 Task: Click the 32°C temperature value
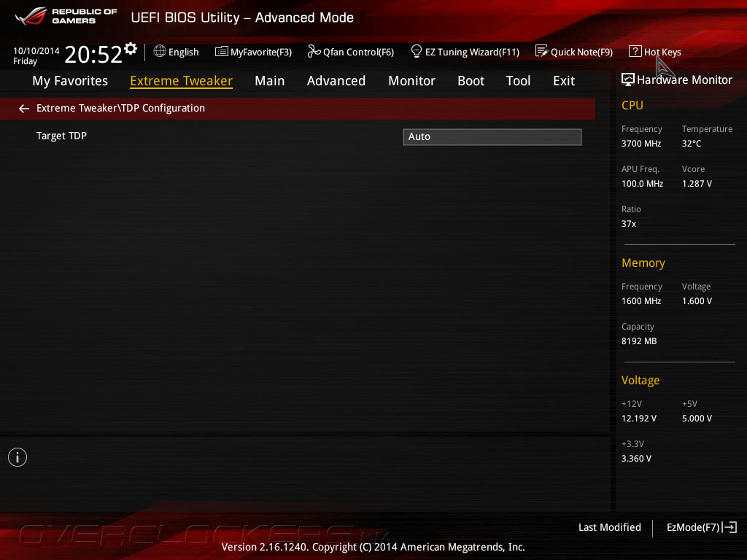tap(692, 144)
